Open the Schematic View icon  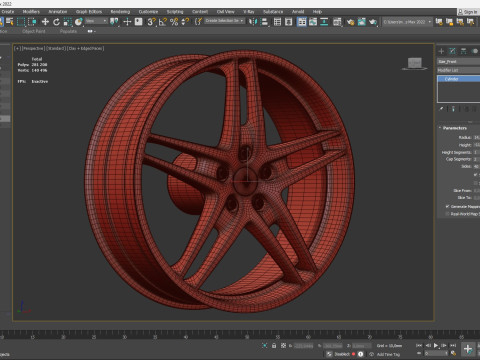click(324, 22)
